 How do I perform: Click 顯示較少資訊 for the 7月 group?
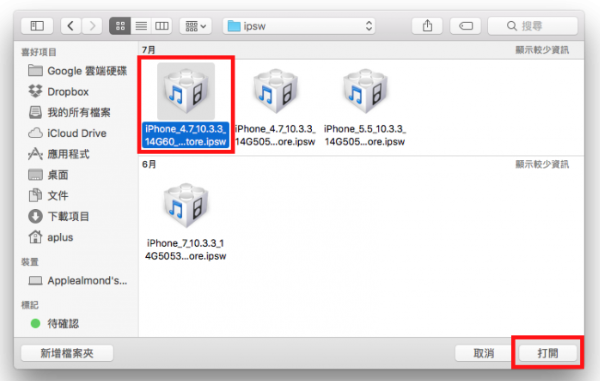tap(542, 50)
